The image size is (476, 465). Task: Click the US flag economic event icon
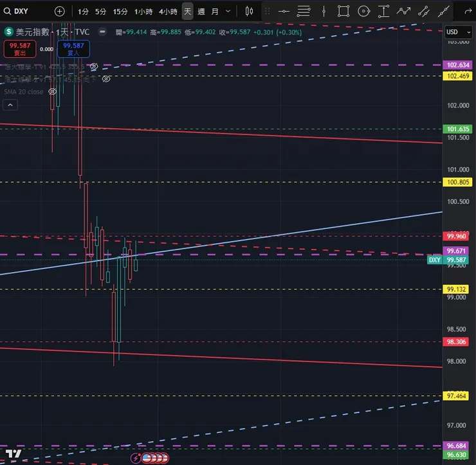(147, 458)
